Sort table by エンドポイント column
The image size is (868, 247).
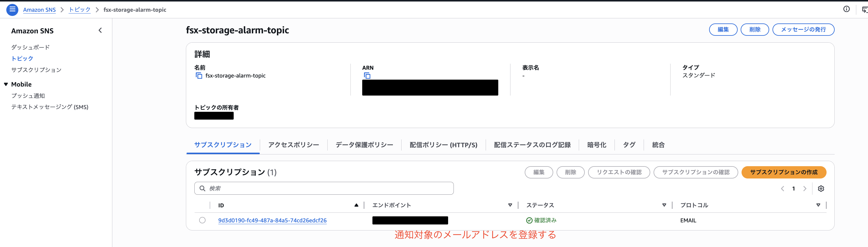510,205
